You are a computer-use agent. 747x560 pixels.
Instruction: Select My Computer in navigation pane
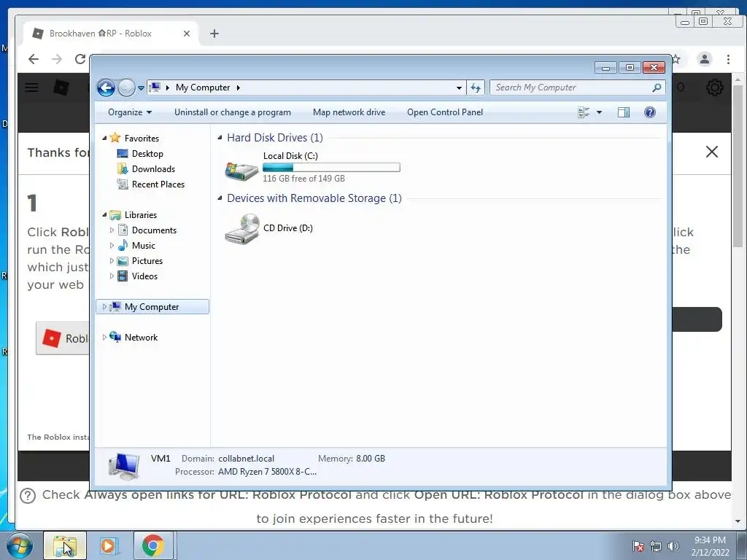pos(152,307)
